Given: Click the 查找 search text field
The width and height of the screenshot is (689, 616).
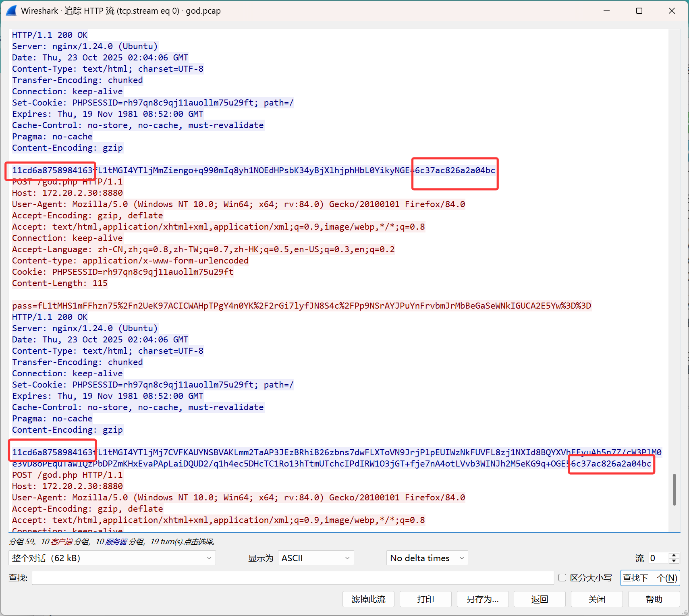Looking at the screenshot, I should 293,578.
